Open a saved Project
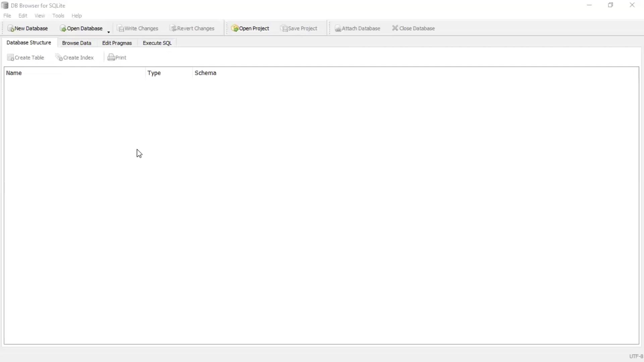The width and height of the screenshot is (644, 362). point(251,28)
